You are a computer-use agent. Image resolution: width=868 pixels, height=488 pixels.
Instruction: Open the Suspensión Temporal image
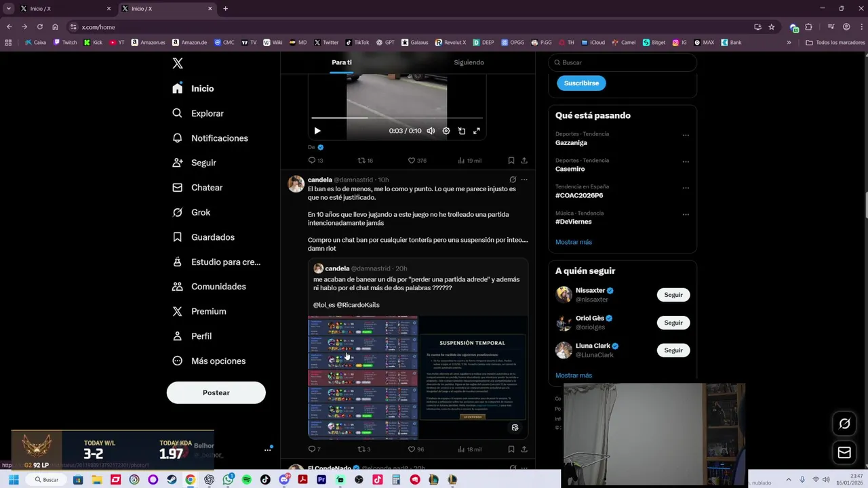click(x=473, y=378)
